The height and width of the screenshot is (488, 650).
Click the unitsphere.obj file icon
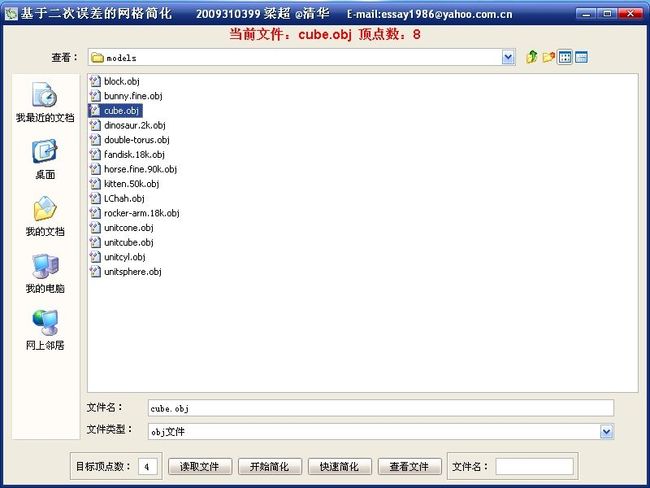coord(95,272)
